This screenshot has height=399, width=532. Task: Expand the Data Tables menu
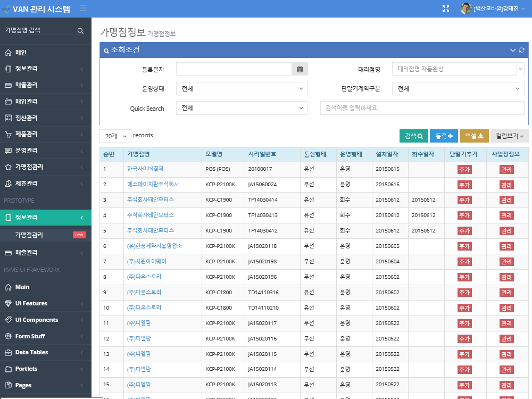coord(45,353)
